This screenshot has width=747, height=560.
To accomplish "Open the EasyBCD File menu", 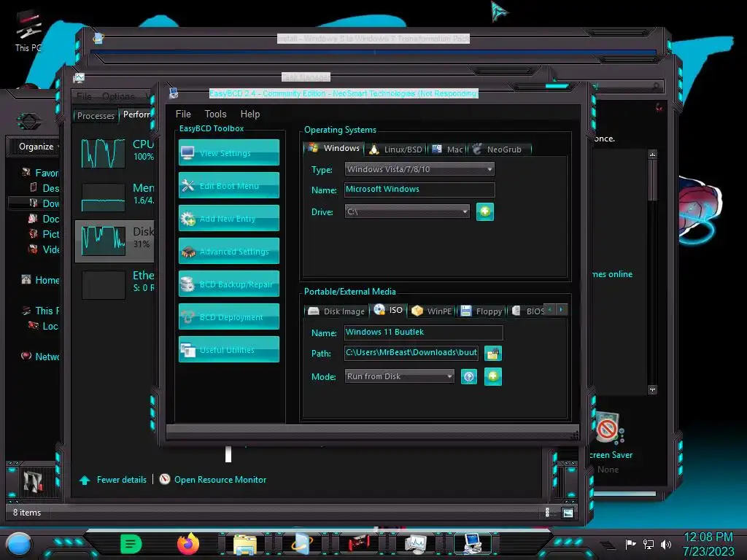I will [183, 114].
